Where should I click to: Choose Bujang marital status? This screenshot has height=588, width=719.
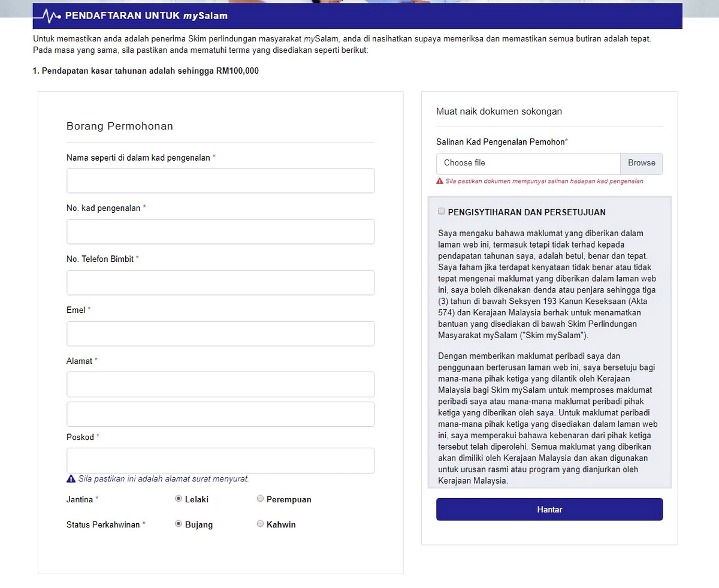(179, 524)
